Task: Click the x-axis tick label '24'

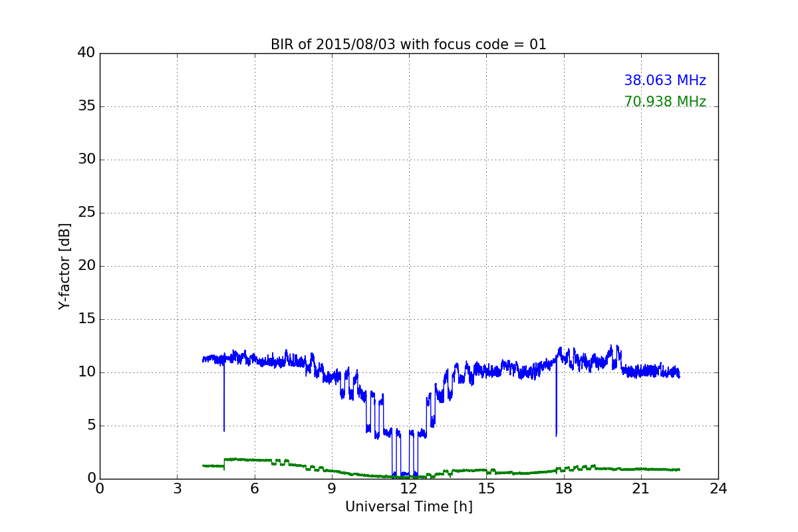Action: 718,489
